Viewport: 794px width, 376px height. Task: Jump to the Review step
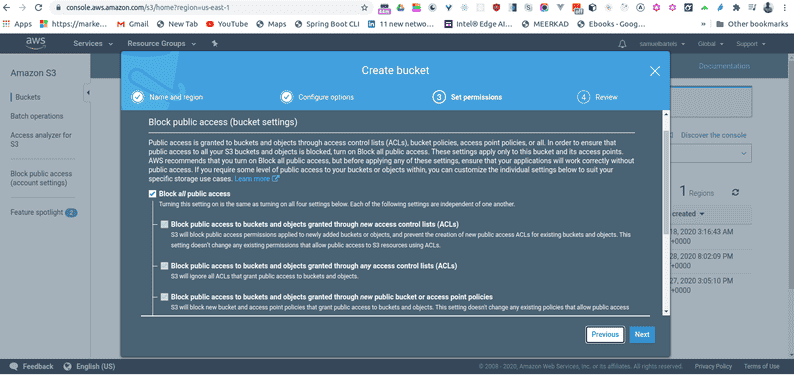[x=598, y=97]
